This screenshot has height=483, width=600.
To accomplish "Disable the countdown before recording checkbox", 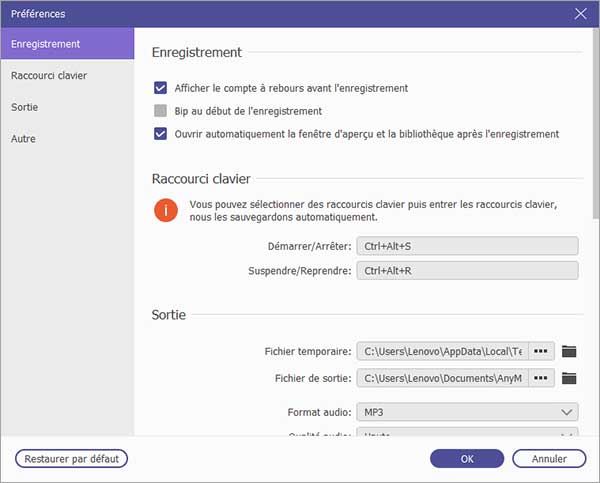I will [161, 88].
